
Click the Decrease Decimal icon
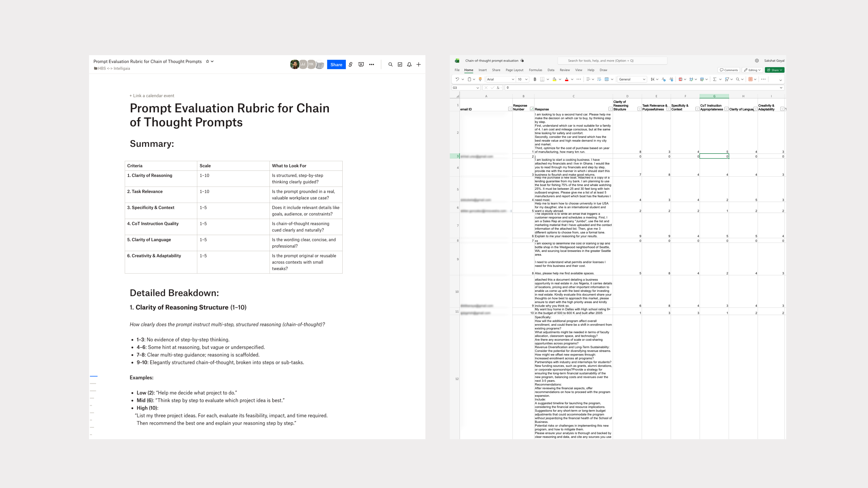(671, 80)
